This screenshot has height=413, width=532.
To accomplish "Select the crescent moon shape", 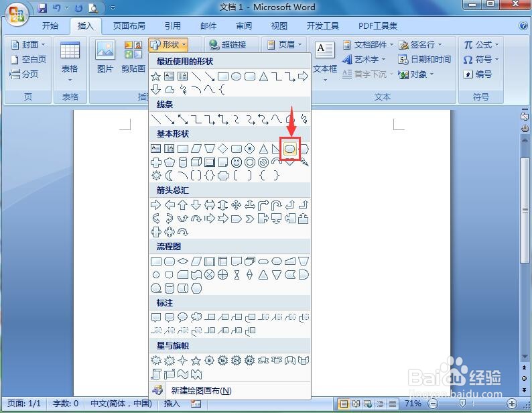I will tap(170, 176).
